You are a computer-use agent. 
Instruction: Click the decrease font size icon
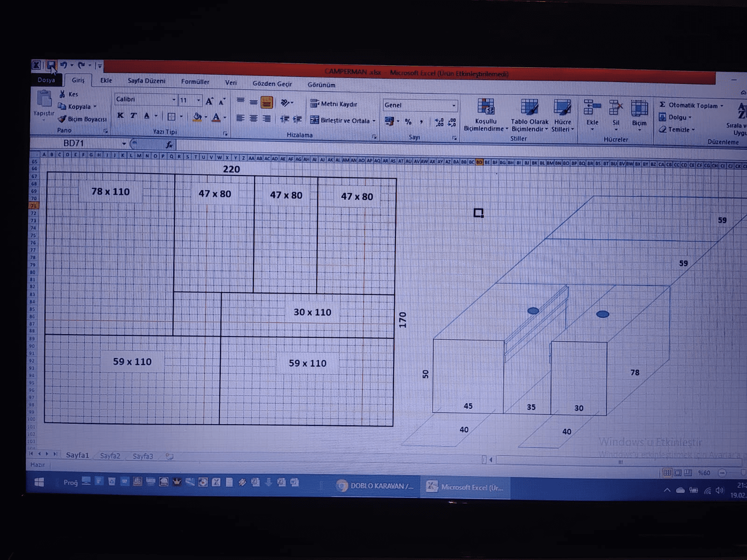(222, 102)
